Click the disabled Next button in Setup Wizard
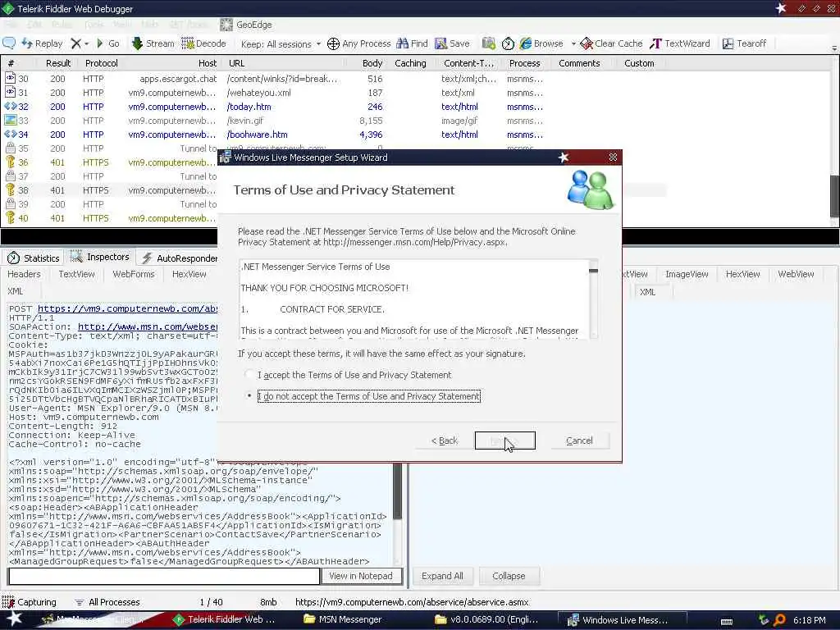Image resolution: width=840 pixels, height=630 pixels. 504,441
